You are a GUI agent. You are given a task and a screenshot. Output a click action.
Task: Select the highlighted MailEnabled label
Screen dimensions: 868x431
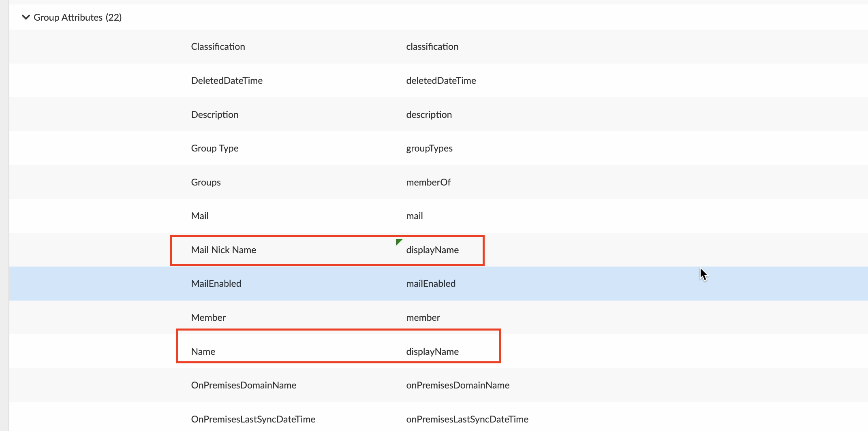pyautogui.click(x=216, y=284)
